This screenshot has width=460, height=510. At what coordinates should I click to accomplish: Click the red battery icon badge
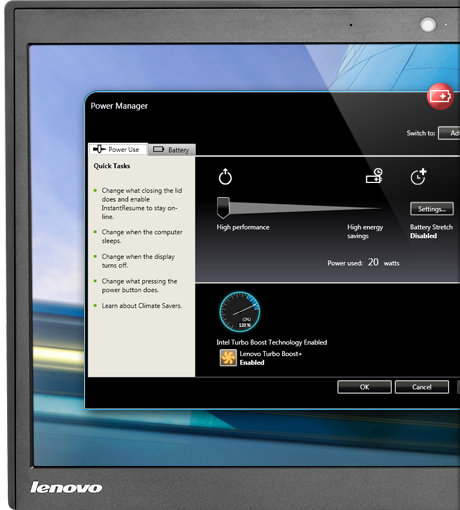(440, 97)
